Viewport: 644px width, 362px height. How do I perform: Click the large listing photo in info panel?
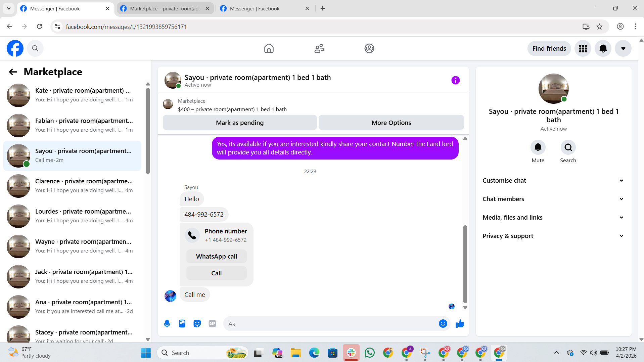pyautogui.click(x=553, y=89)
